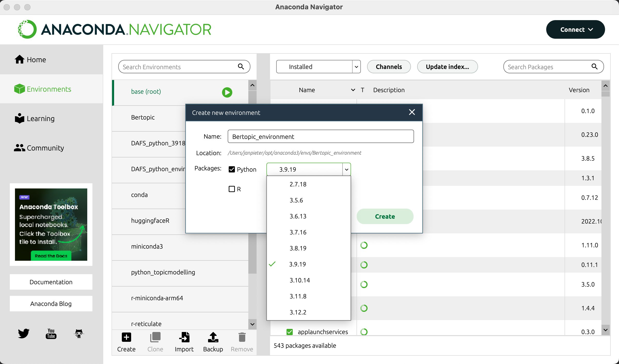
Task: Enable the R package checkbox
Action: (232, 189)
